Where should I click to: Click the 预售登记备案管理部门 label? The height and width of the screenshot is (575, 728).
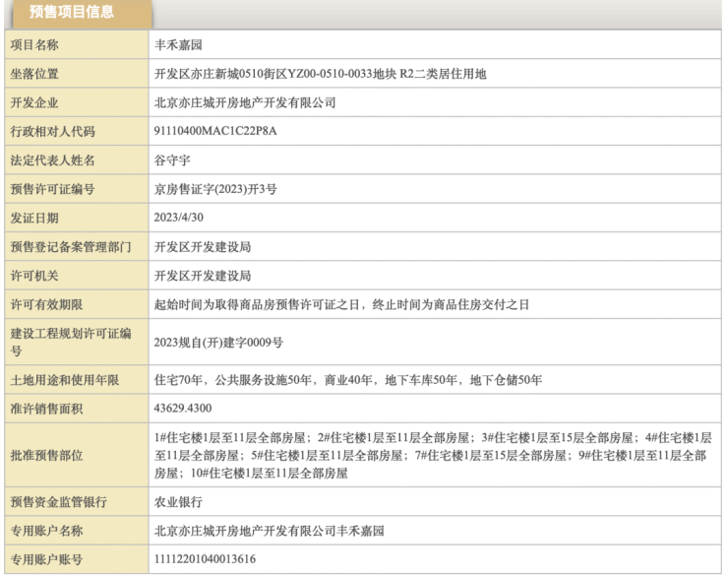71,246
